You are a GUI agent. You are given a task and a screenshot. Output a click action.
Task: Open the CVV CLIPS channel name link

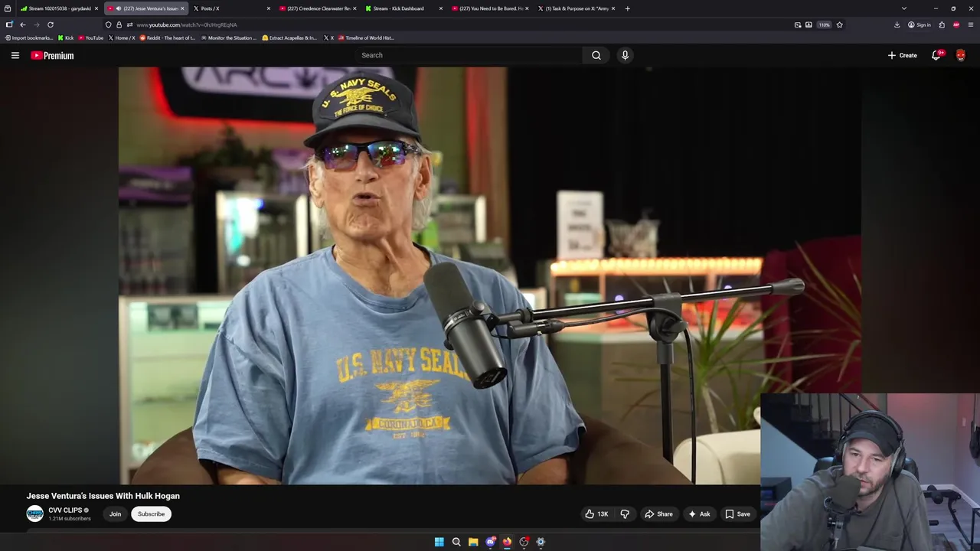coord(65,510)
